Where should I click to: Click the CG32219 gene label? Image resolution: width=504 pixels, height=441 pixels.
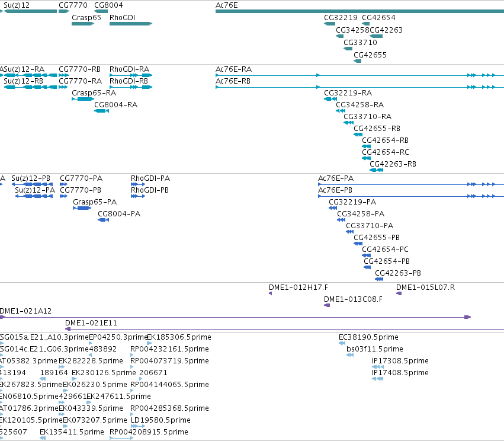tap(341, 18)
